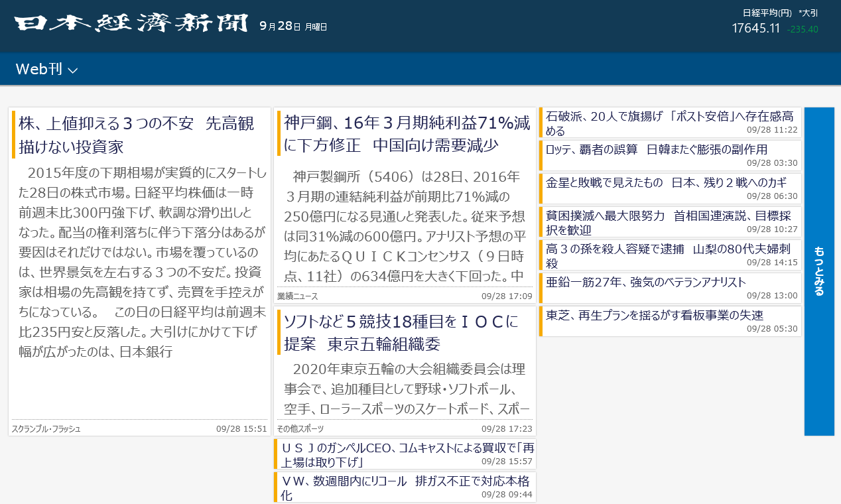841x504 pixels.
Task: Click the 9月28日 月曜日 date
Action: (x=293, y=26)
